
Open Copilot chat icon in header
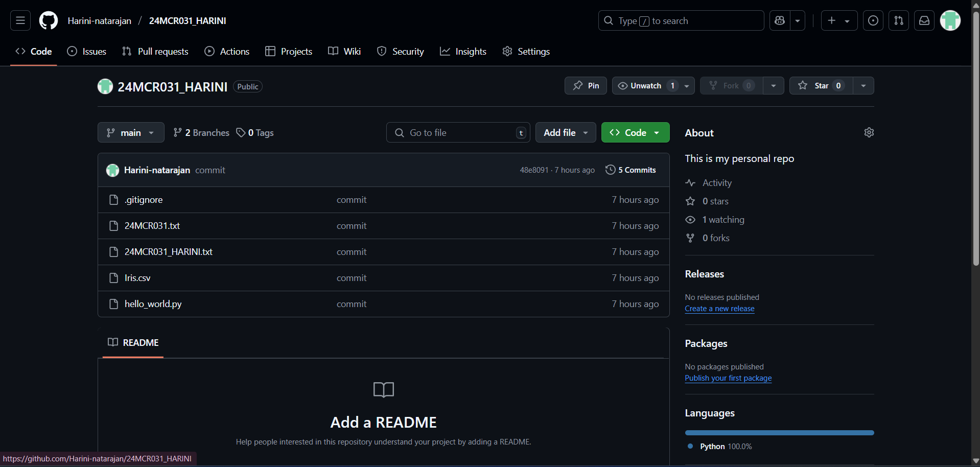[x=780, y=20]
